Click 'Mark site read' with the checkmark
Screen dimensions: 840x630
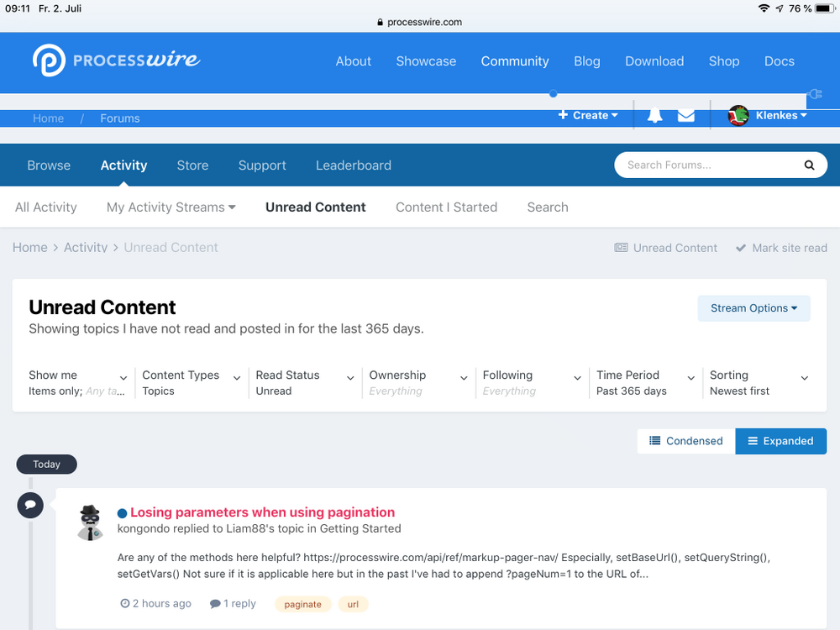[x=780, y=248]
